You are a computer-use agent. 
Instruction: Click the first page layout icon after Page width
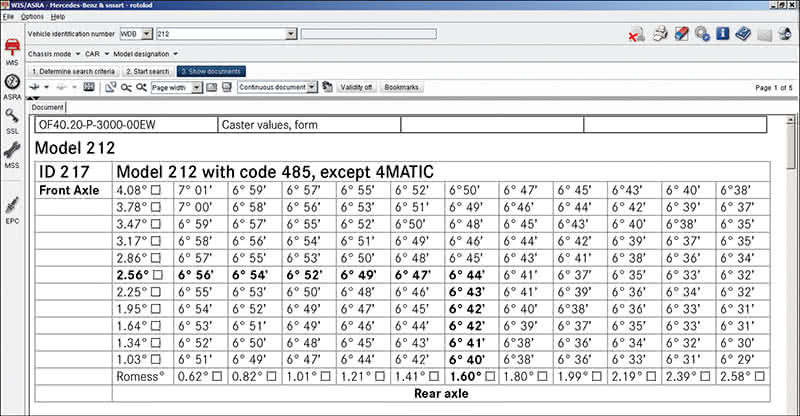(211, 87)
